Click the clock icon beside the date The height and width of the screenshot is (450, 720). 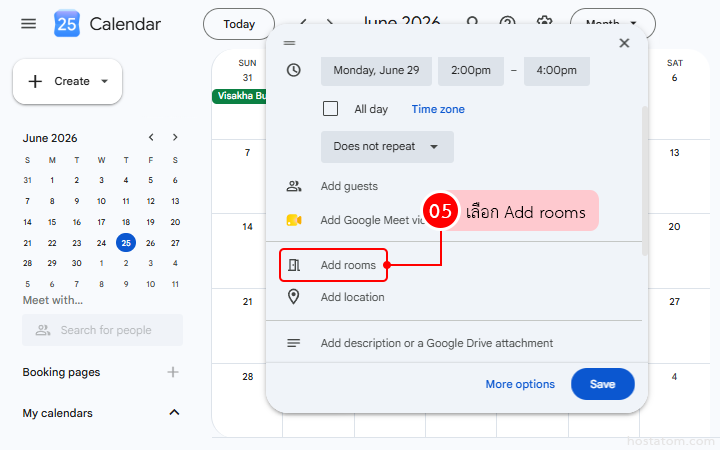[293, 70]
